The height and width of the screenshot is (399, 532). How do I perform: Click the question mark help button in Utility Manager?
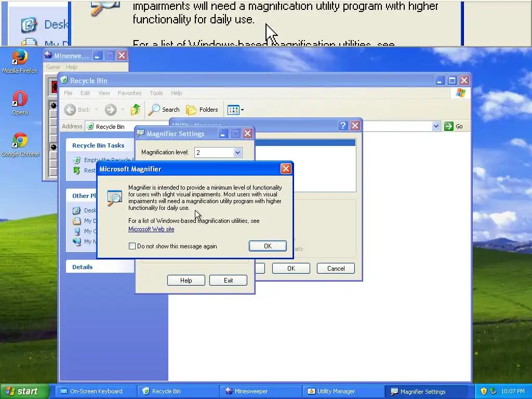343,126
